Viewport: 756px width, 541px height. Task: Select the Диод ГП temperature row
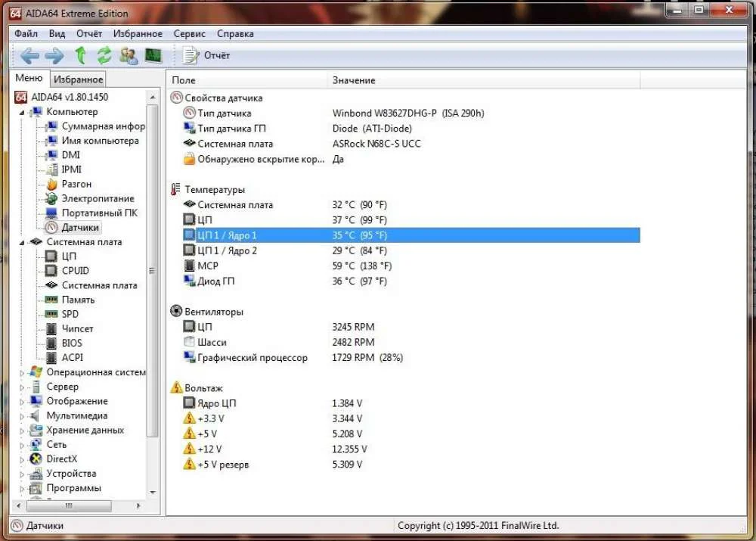pyautogui.click(x=411, y=281)
